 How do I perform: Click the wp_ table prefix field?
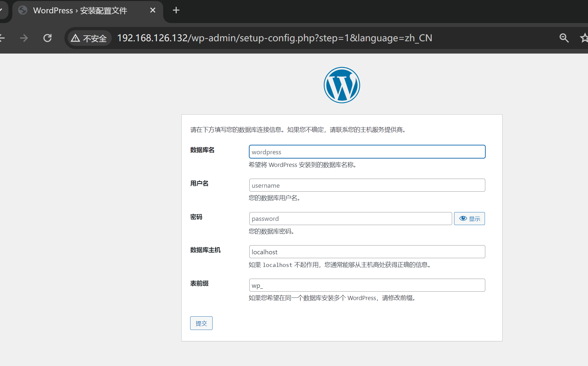pos(367,285)
